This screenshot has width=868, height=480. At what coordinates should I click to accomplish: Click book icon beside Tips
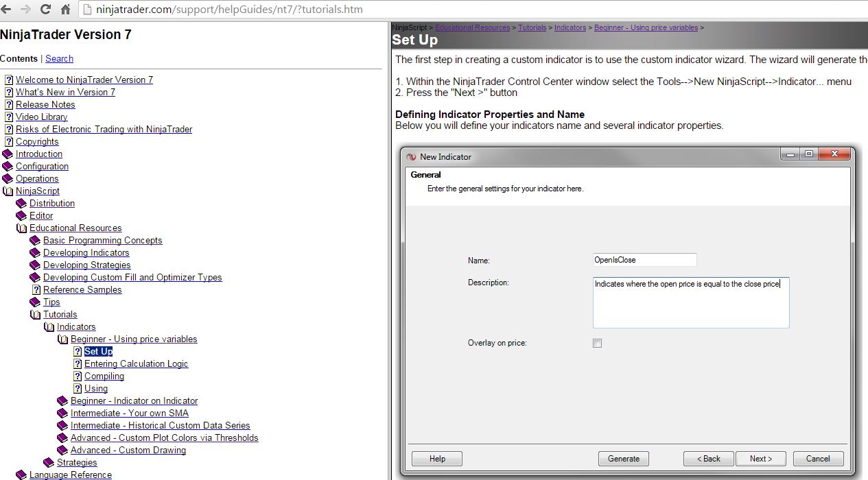(35, 302)
